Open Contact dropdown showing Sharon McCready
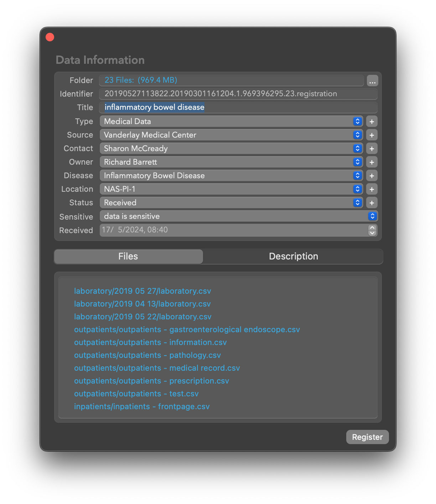Screen dimensions: 436x504 [x=231, y=149]
